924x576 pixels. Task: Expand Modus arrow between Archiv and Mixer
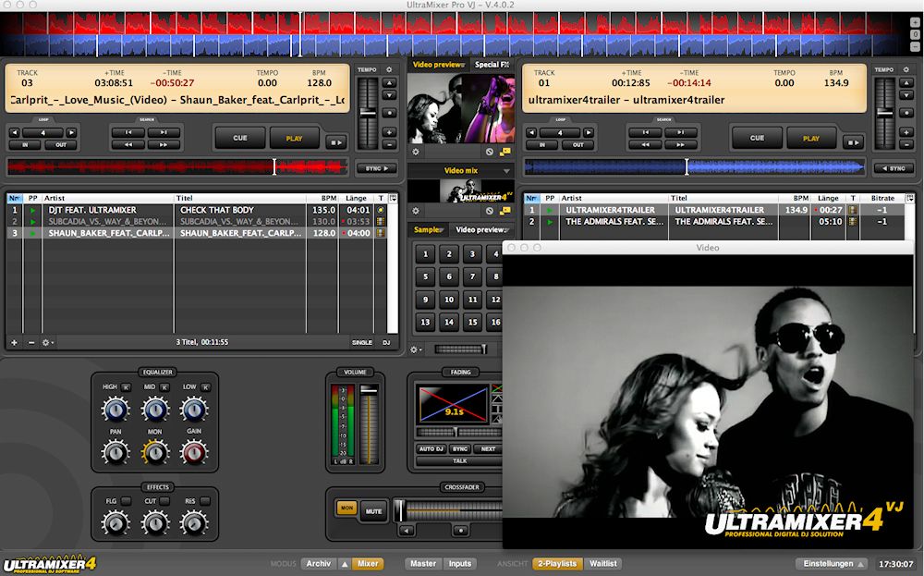click(x=345, y=564)
